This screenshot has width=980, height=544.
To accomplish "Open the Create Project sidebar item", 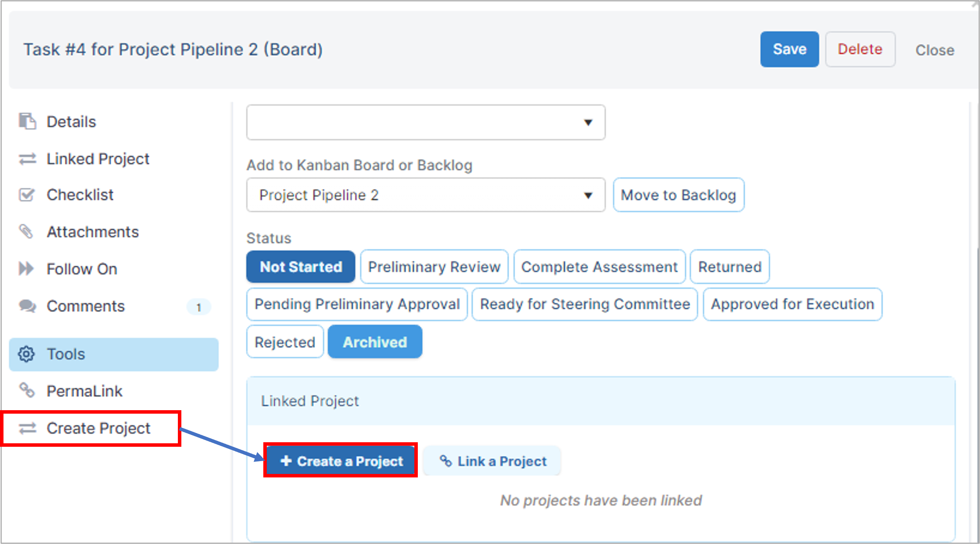I will (91, 428).
